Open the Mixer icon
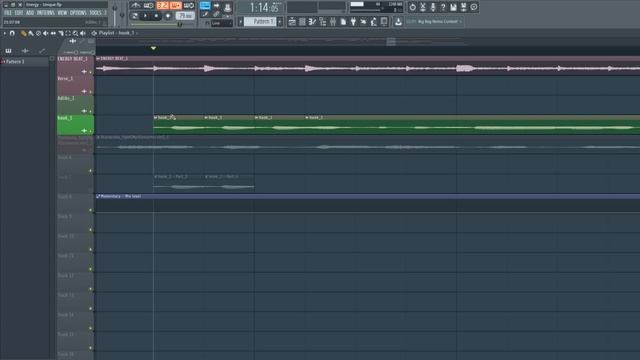The height and width of the screenshot is (360, 640). click(333, 22)
